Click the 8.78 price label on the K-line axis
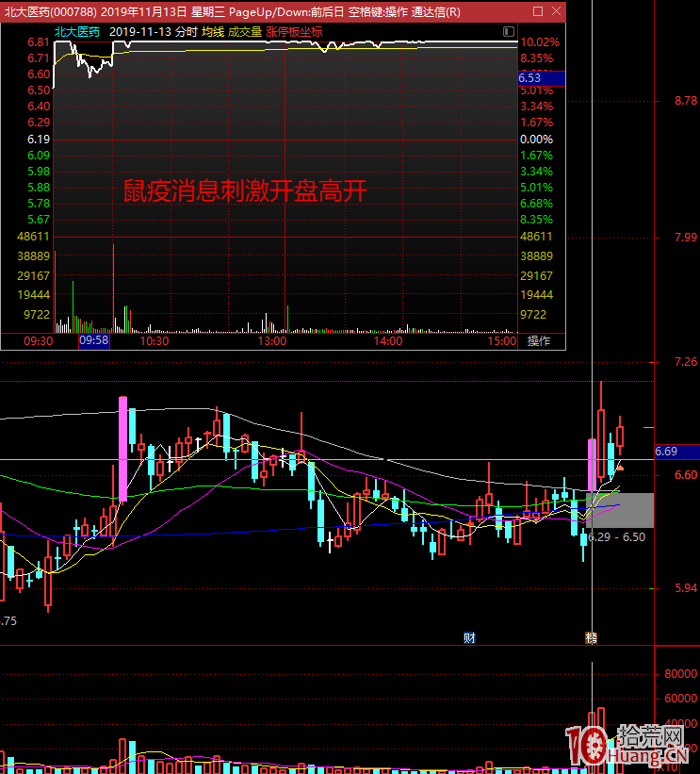 click(x=686, y=101)
